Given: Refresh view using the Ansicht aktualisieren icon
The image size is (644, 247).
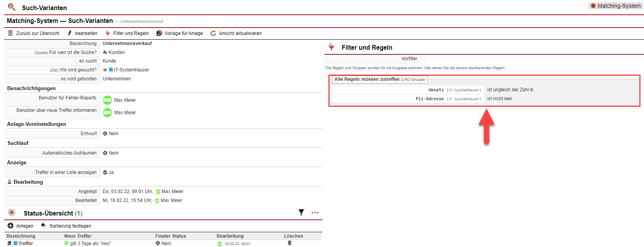Looking at the screenshot, I should [213, 33].
